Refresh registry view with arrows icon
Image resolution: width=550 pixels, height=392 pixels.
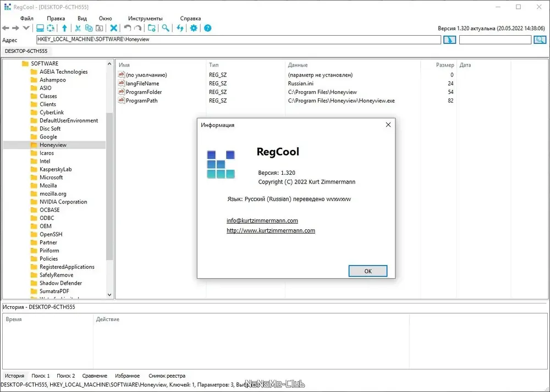(180, 28)
